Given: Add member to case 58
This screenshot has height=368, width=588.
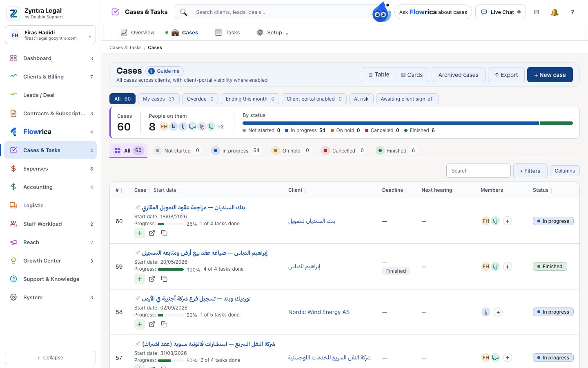Looking at the screenshot, I should click(498, 312).
